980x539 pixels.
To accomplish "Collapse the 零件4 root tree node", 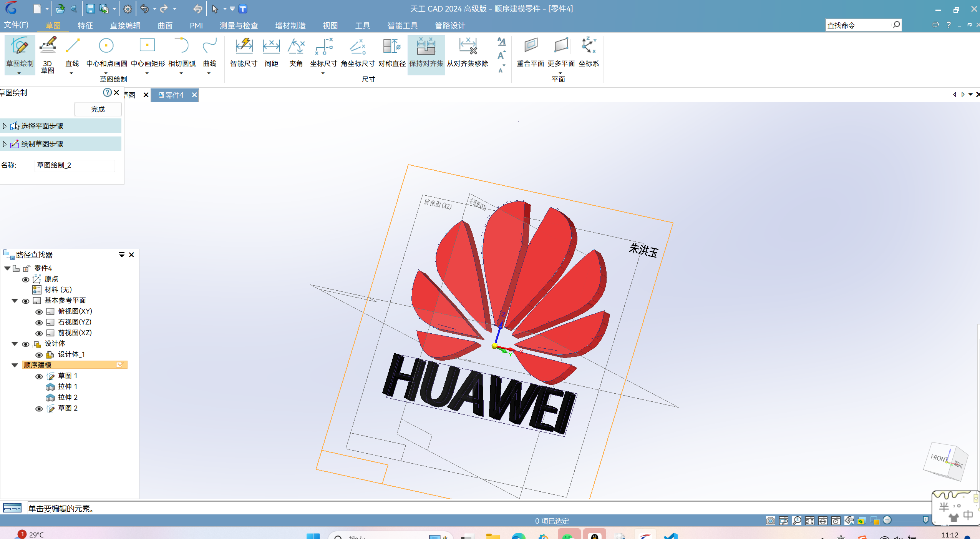I will (x=7, y=268).
